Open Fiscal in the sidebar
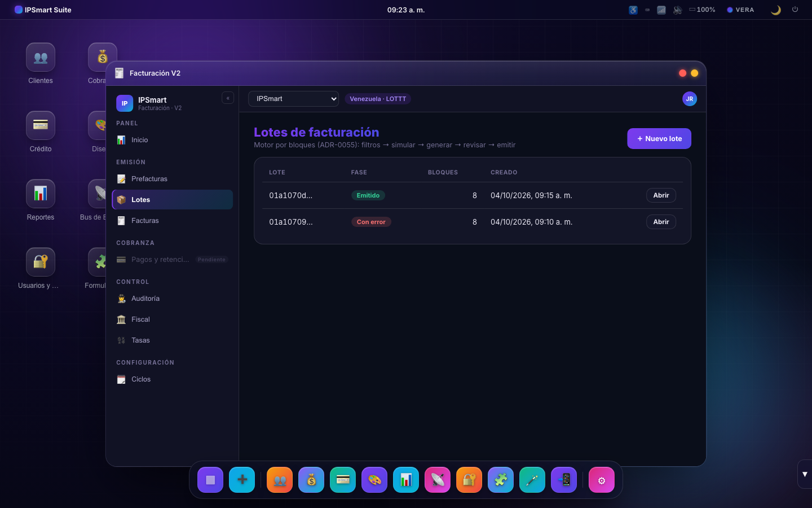Viewport: 812px width, 508px height. 173,319
